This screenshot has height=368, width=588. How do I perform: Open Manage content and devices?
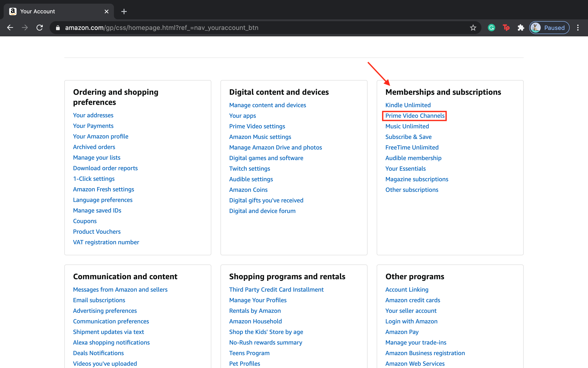coord(268,105)
